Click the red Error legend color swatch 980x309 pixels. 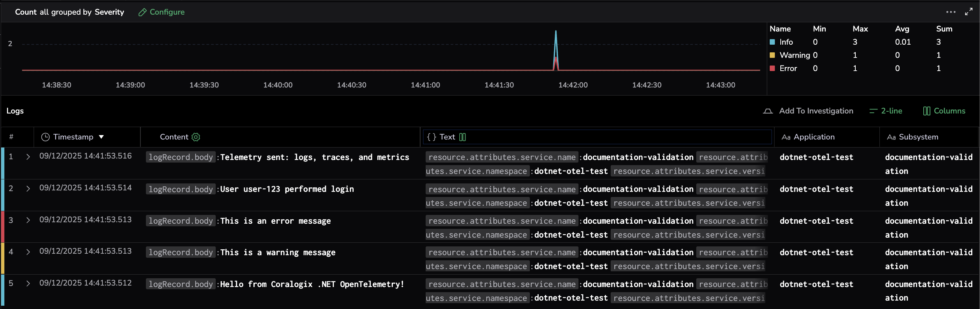click(x=772, y=68)
